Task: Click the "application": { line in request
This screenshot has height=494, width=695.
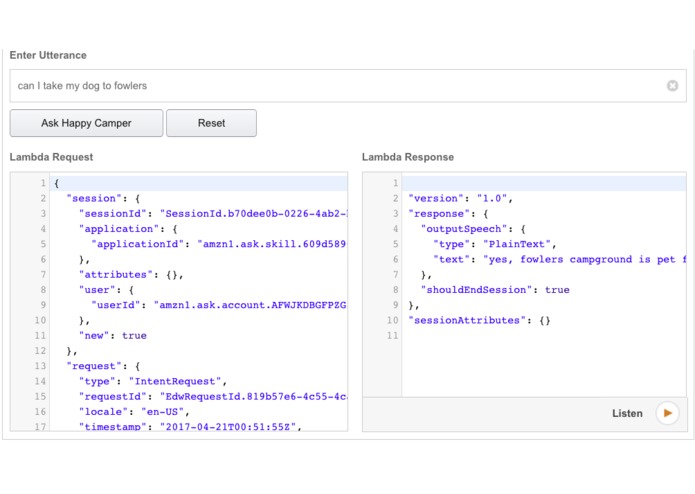Action: click(128, 229)
